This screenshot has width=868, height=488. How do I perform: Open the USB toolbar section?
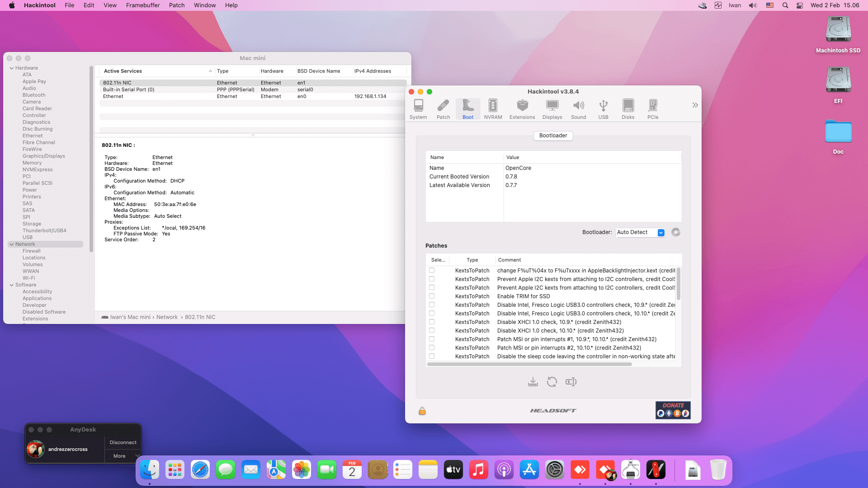point(603,109)
